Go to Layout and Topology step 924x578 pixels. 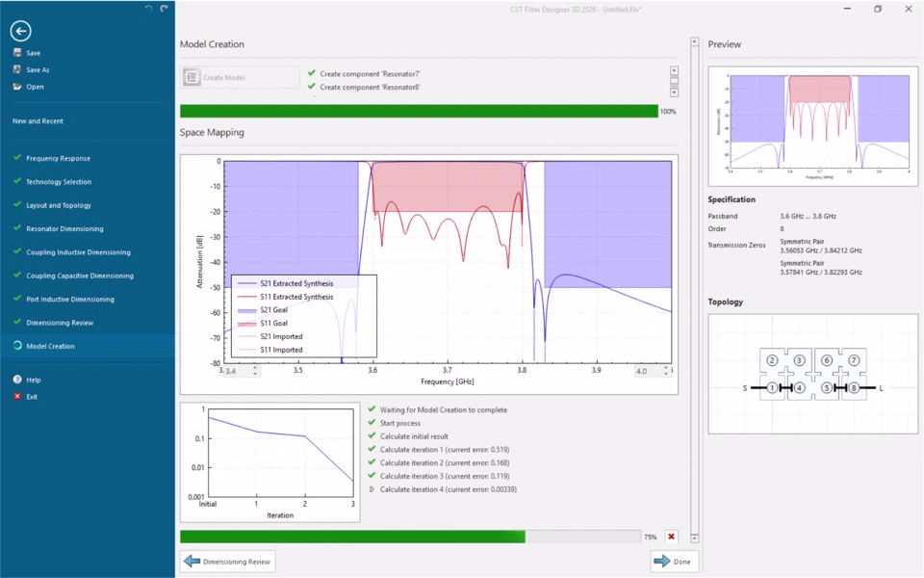coord(59,205)
